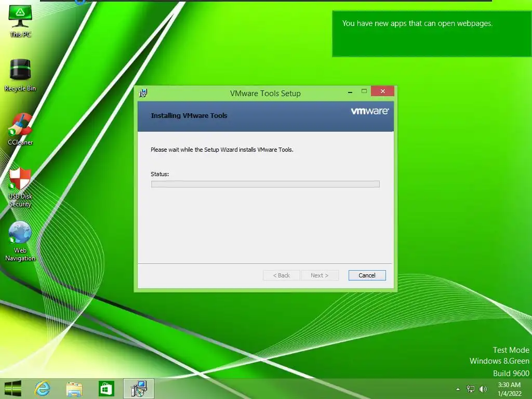The width and height of the screenshot is (532, 399).
Task: Open the Windows Store taskbar icon
Action: point(106,389)
